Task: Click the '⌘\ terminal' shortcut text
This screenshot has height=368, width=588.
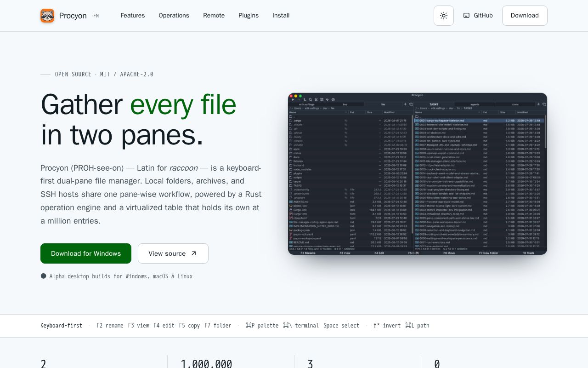Action: coord(301,326)
